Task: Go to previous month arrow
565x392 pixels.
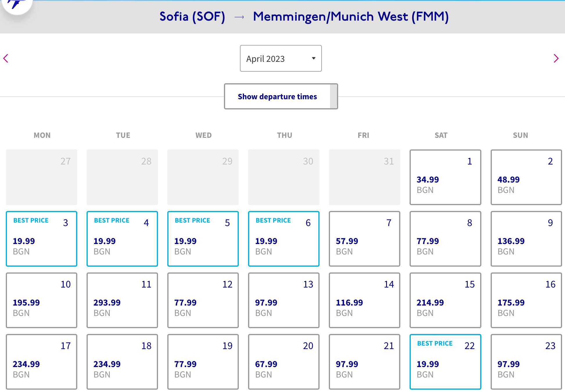Action: [x=6, y=58]
